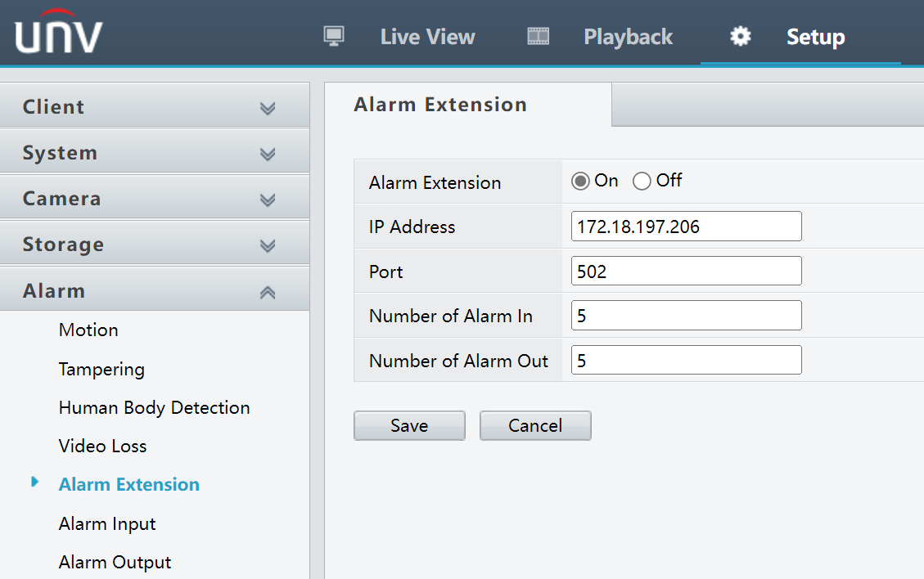The image size is (924, 579).
Task: Click the arrow indicator beside Alarm Extension
Action: [x=35, y=483]
